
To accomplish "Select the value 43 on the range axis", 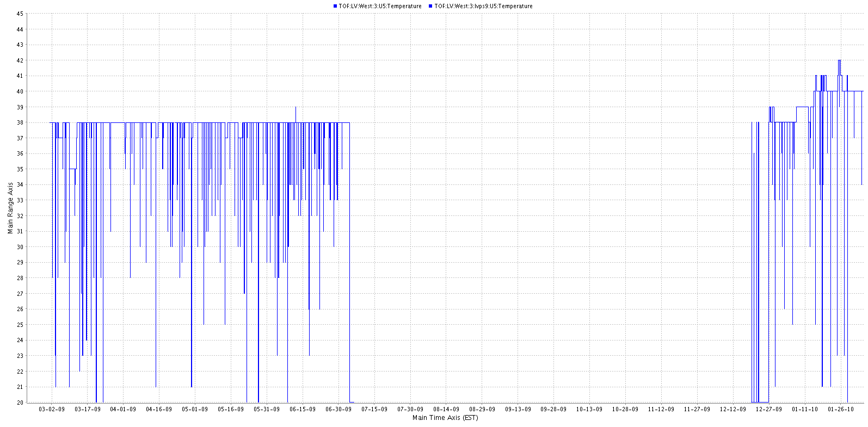I will tap(20, 45).
